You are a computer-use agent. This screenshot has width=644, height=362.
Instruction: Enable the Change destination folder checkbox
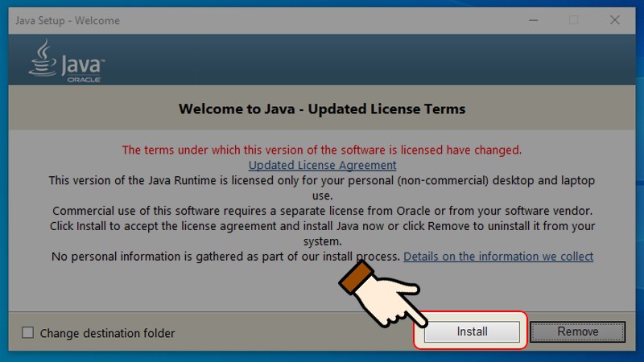(28, 332)
